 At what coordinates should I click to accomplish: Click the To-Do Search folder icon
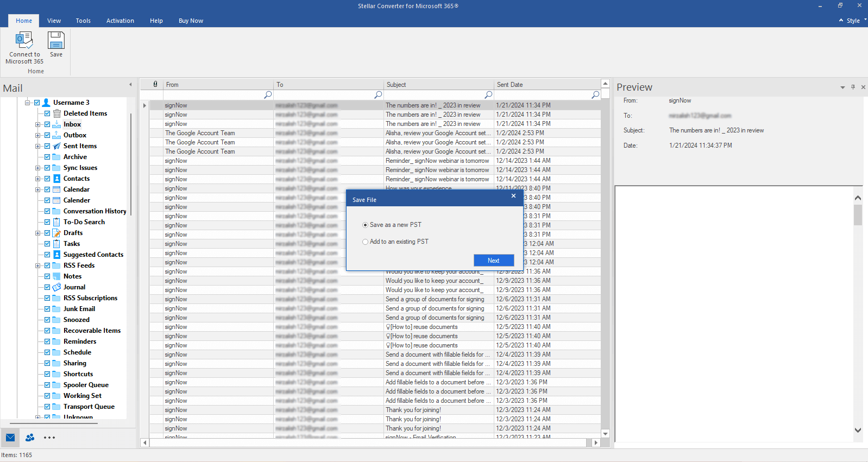(56, 222)
